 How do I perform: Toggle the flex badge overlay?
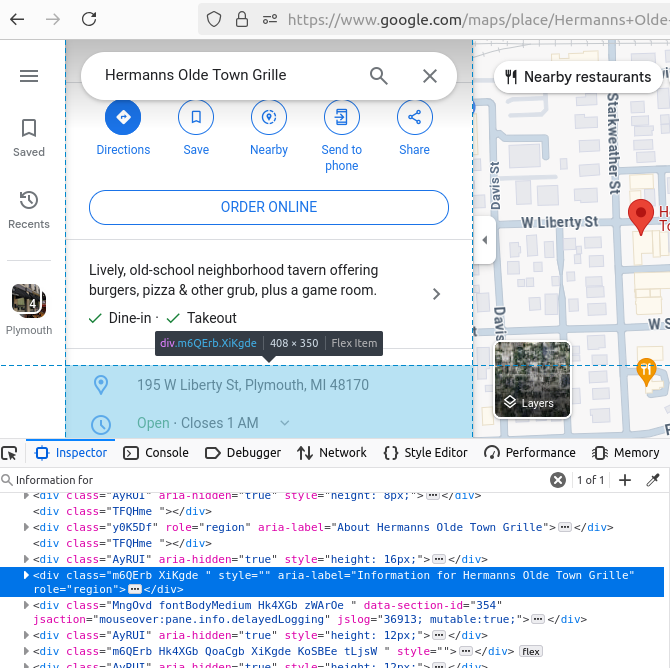coord(530,651)
